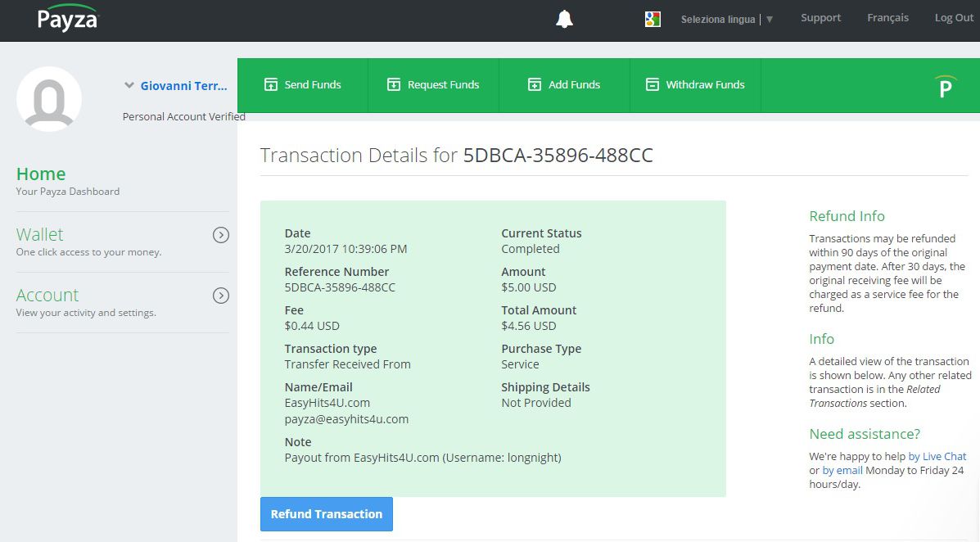
Task: Open the Withdraw Funds tab
Action: [695, 85]
